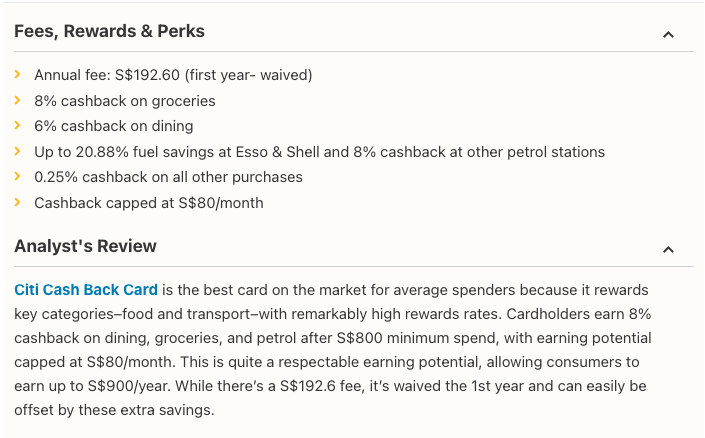
Task: Click the Fees, Rewards & Perks heading
Action: (x=109, y=31)
